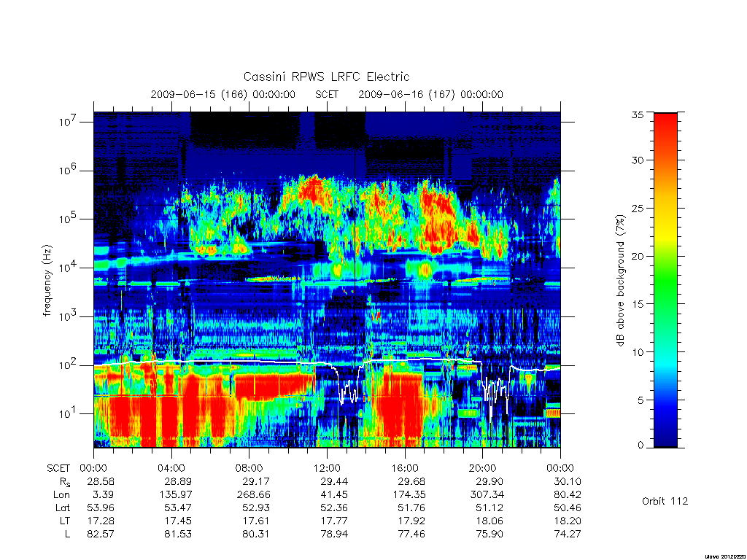This screenshot has height=560, width=747.
Task: Click Lon value 135.97
Action: [x=175, y=495]
